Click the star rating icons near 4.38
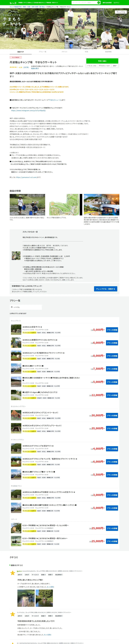The image size is (129, 644). 14,67
